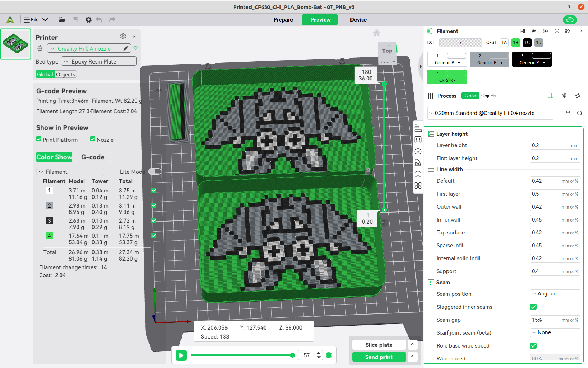Switch to the G-code tab

93,157
